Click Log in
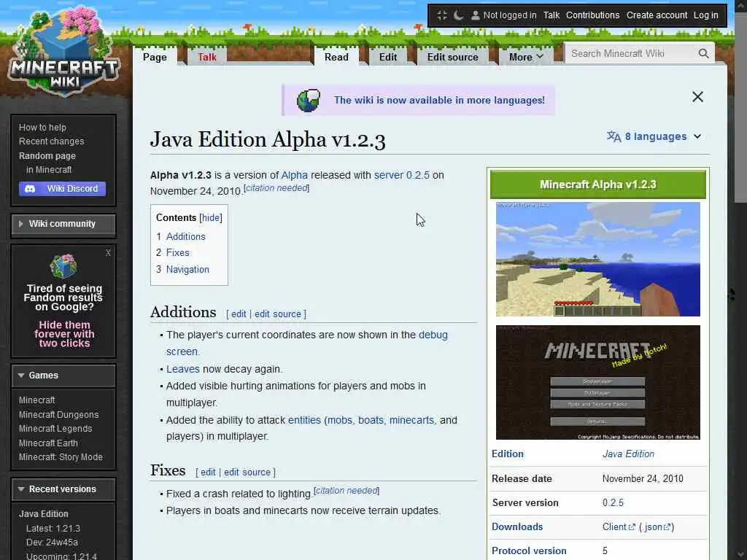 pyautogui.click(x=705, y=15)
